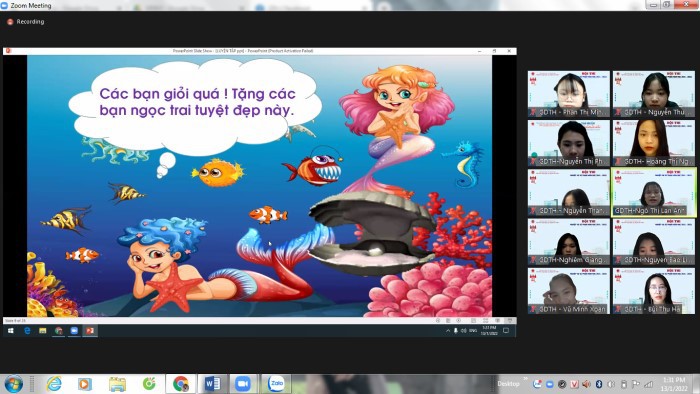The image size is (700, 394).
Task: Open the clock showing 13/1/2022
Action: pos(674,384)
